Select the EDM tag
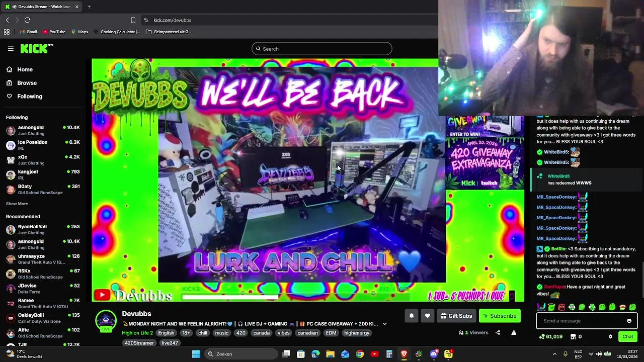Viewport: 644px width, 362px height. pos(331,333)
